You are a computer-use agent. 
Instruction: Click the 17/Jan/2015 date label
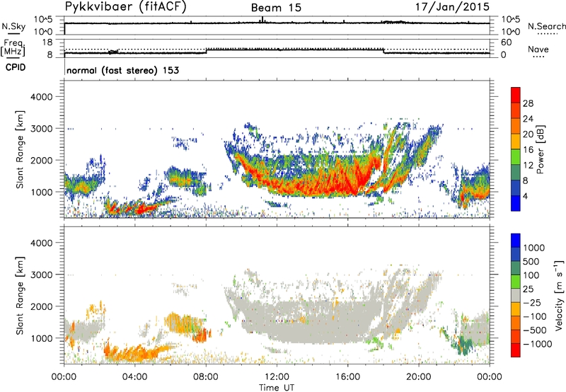click(x=452, y=6)
